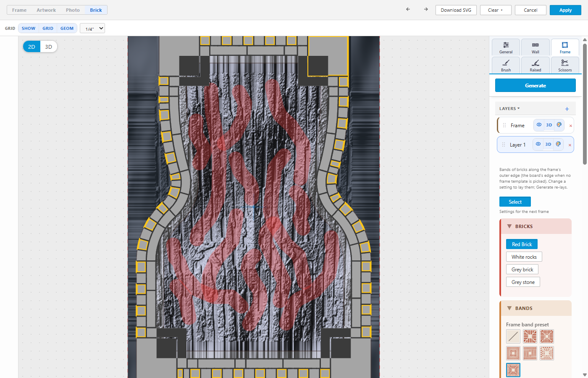The image size is (588, 378).
Task: Cancel the editing session
Action: click(530, 10)
